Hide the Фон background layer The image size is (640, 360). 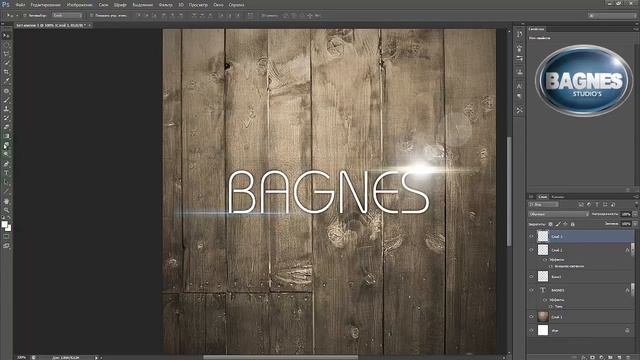pos(531,330)
